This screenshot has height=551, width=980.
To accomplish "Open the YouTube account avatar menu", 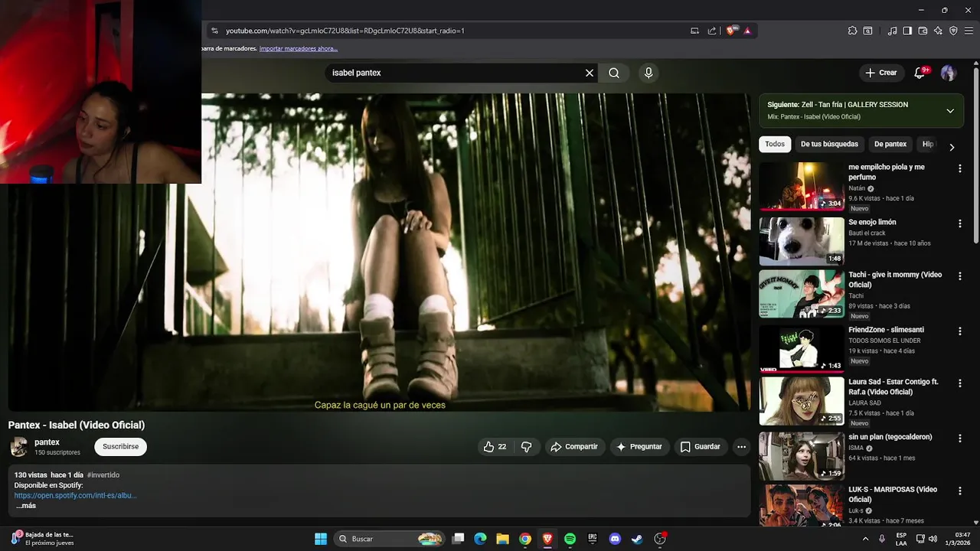I will click(949, 73).
